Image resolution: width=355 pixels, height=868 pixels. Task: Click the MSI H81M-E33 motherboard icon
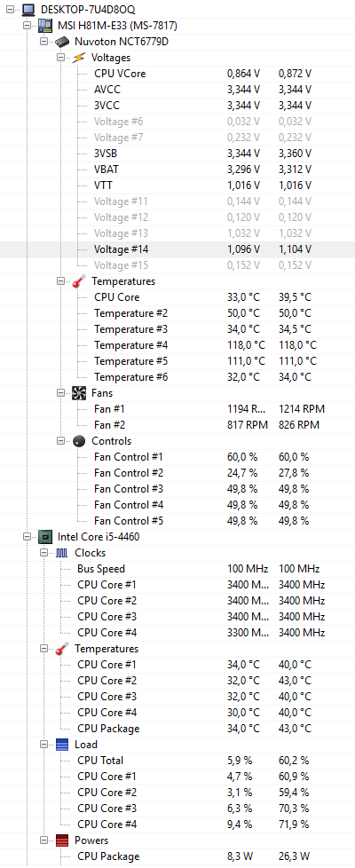coord(45,26)
